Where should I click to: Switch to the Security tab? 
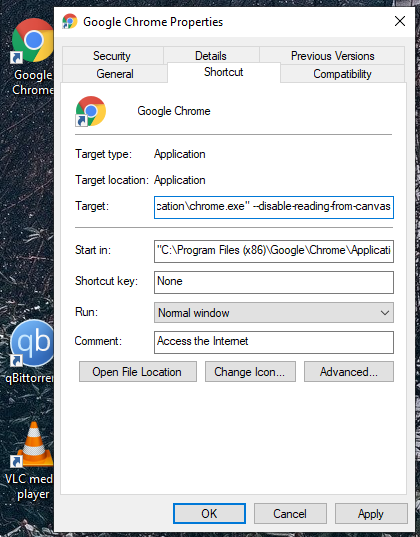click(112, 55)
